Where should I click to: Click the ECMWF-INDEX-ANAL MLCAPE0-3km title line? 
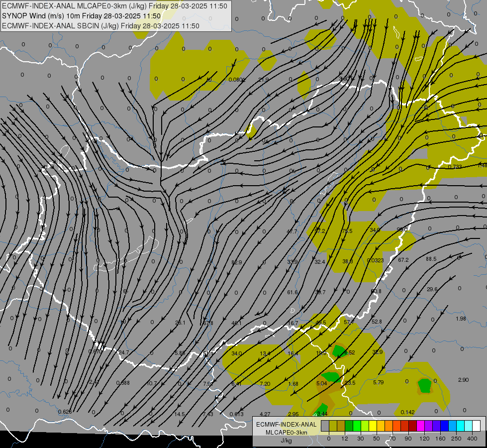pos(114,6)
